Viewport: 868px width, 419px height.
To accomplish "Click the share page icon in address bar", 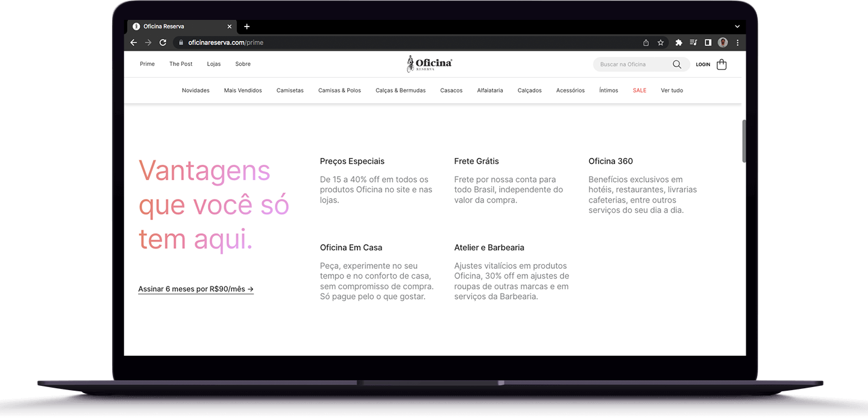I will point(646,43).
